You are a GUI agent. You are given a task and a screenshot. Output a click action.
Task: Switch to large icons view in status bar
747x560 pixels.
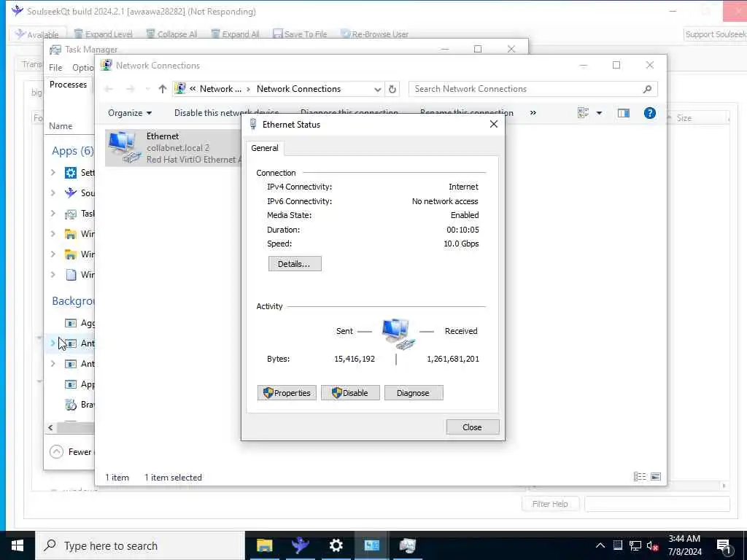(656, 477)
